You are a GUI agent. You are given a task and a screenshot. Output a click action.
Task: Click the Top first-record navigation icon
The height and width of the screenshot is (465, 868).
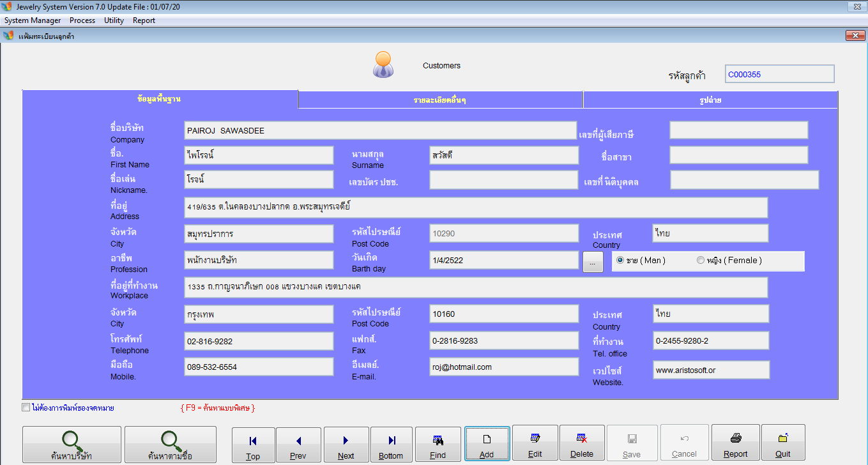(x=253, y=441)
